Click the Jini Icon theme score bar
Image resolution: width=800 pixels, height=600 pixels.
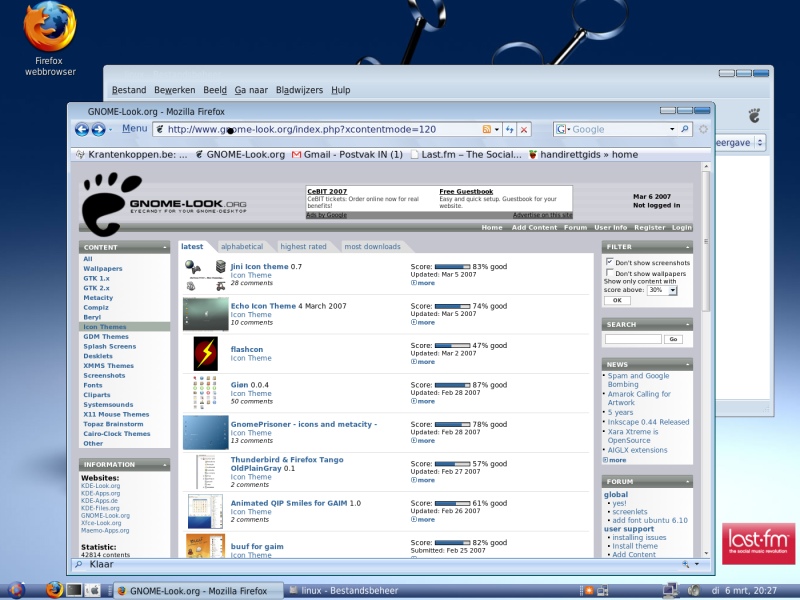point(452,267)
